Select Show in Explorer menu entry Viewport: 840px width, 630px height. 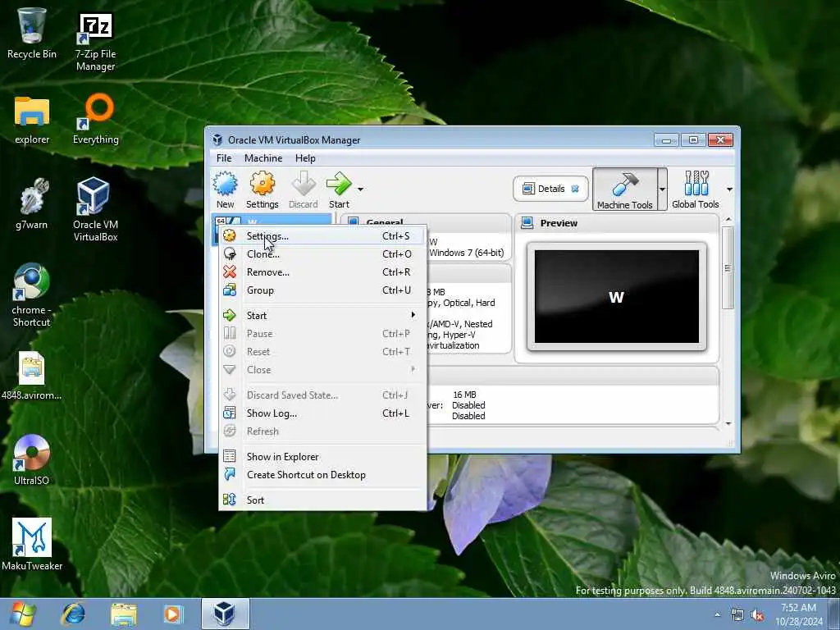323,457
